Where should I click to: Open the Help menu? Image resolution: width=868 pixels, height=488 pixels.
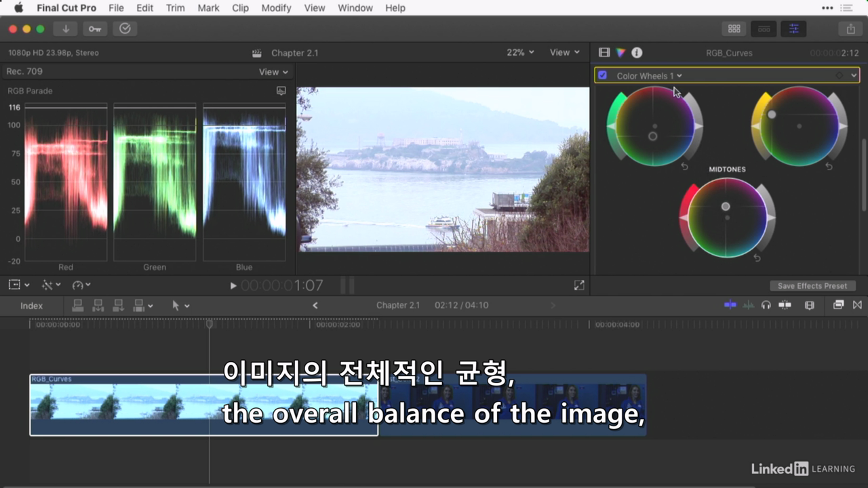(395, 8)
